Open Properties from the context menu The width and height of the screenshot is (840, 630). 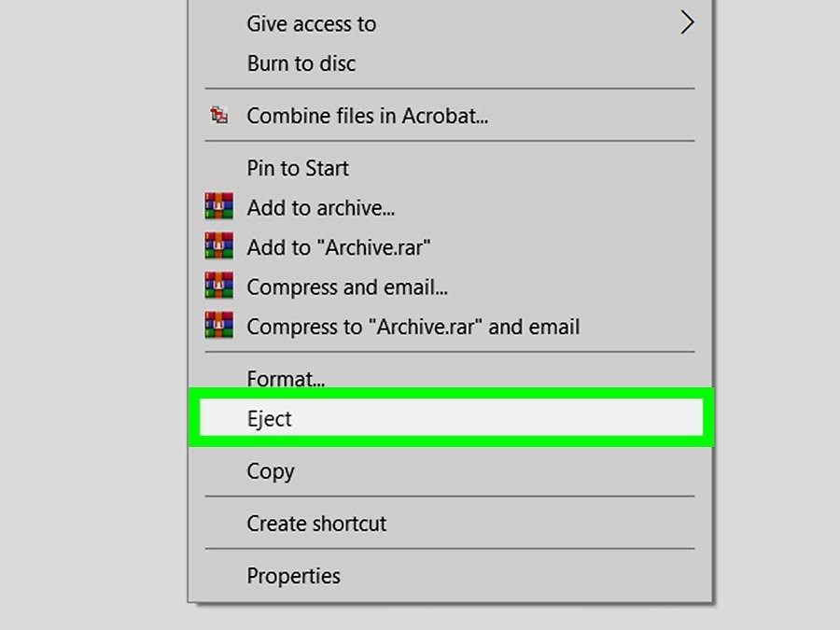point(293,576)
